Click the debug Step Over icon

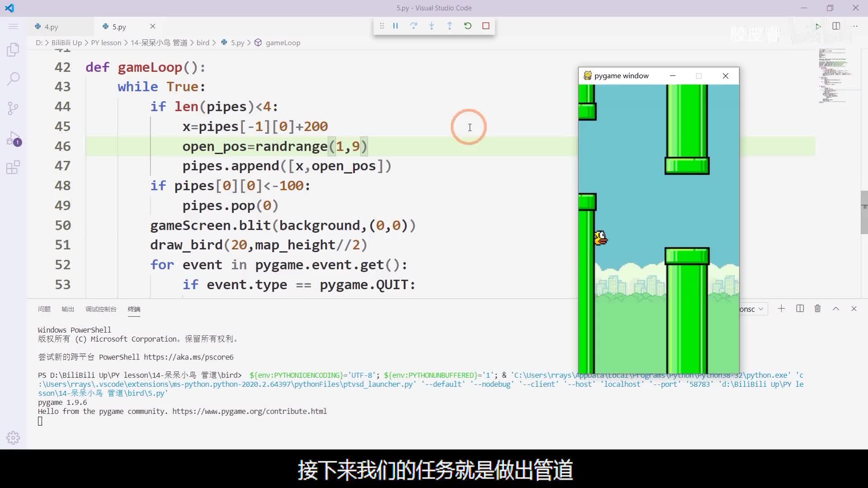(414, 26)
